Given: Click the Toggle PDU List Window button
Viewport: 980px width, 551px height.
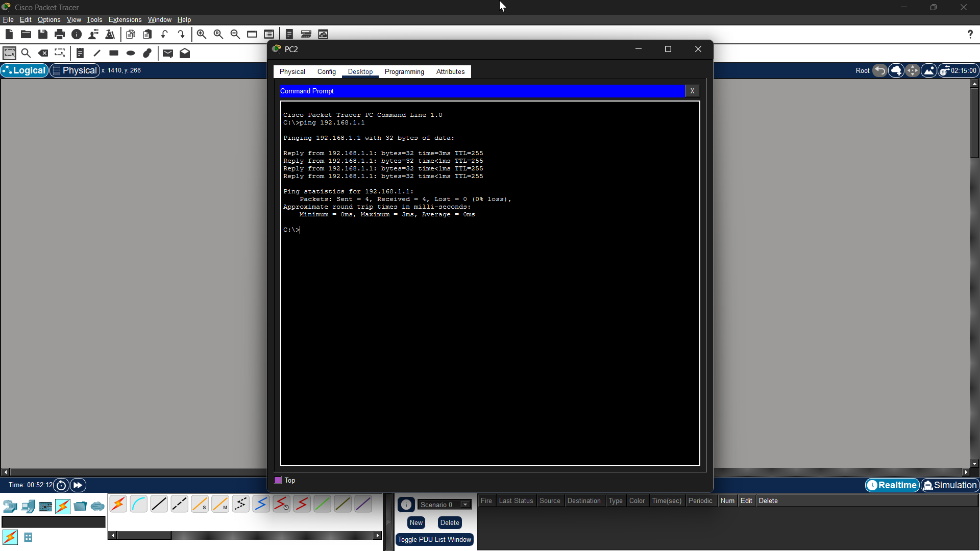Looking at the screenshot, I should (x=434, y=539).
